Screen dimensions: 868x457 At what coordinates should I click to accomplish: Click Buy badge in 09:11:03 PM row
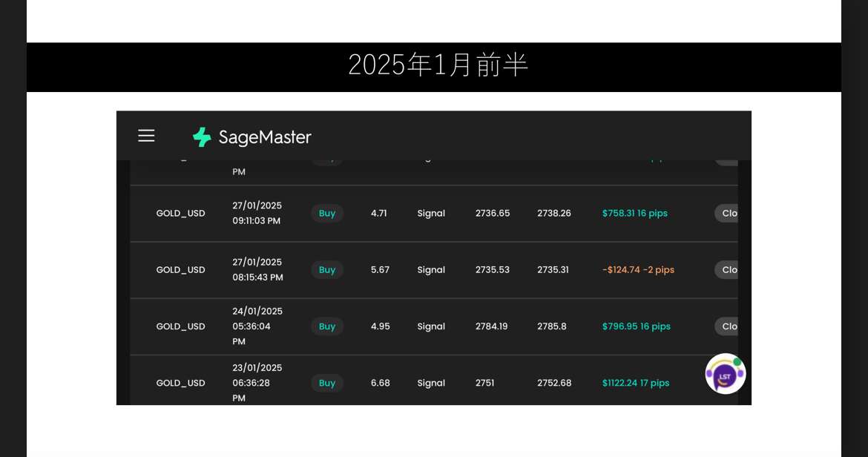[327, 214]
